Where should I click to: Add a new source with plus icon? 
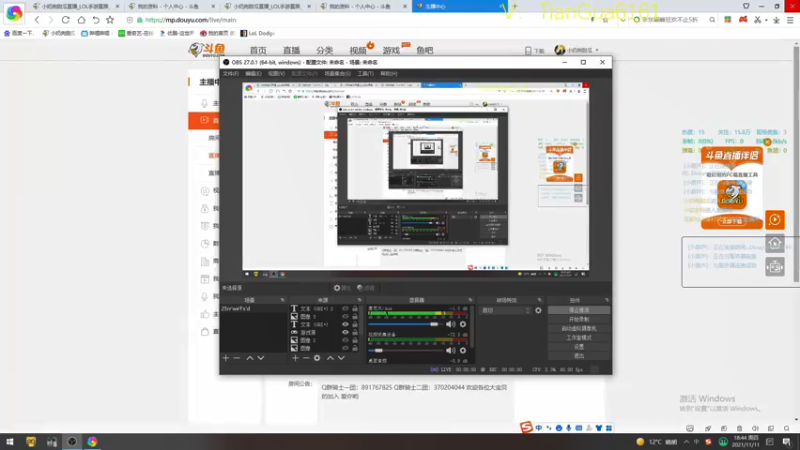[x=295, y=358]
